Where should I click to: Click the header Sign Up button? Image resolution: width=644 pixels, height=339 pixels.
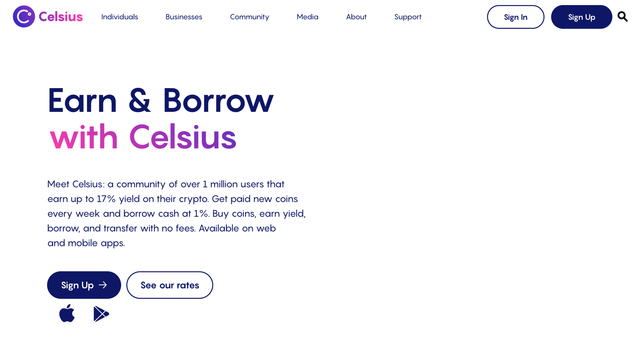click(x=581, y=17)
